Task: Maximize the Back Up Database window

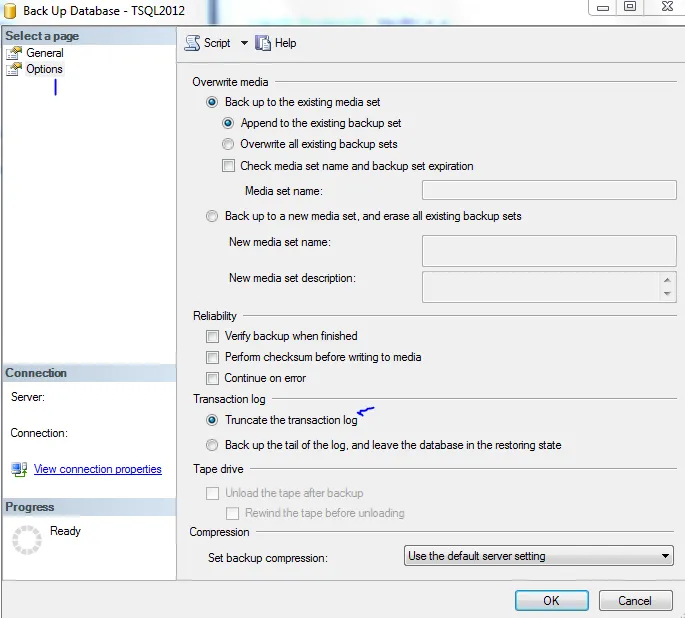Action: point(630,7)
